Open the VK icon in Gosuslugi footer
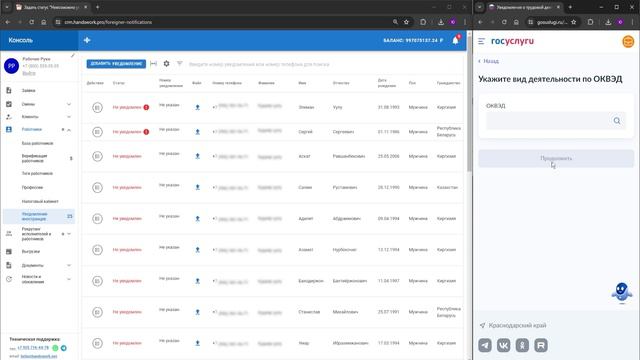The image size is (640, 360). click(504, 345)
